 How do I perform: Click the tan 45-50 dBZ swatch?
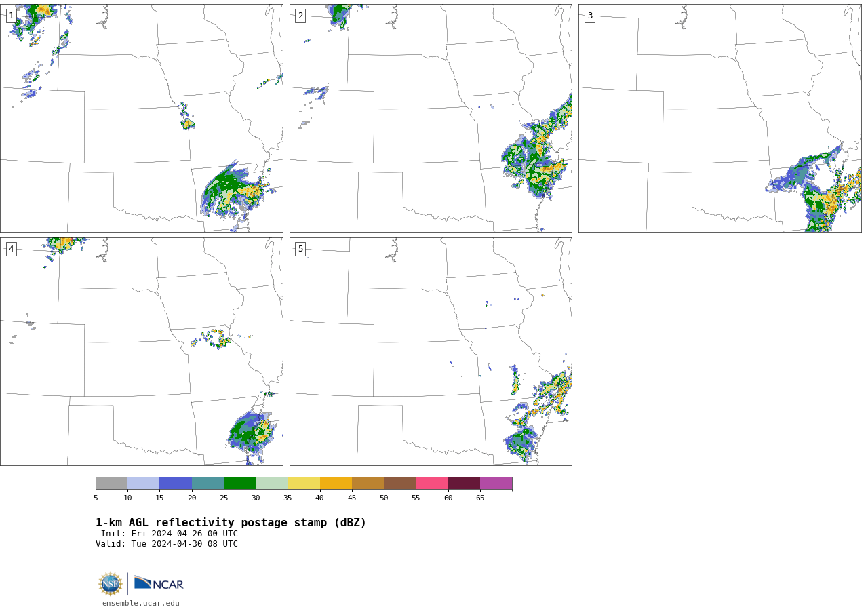368,484
